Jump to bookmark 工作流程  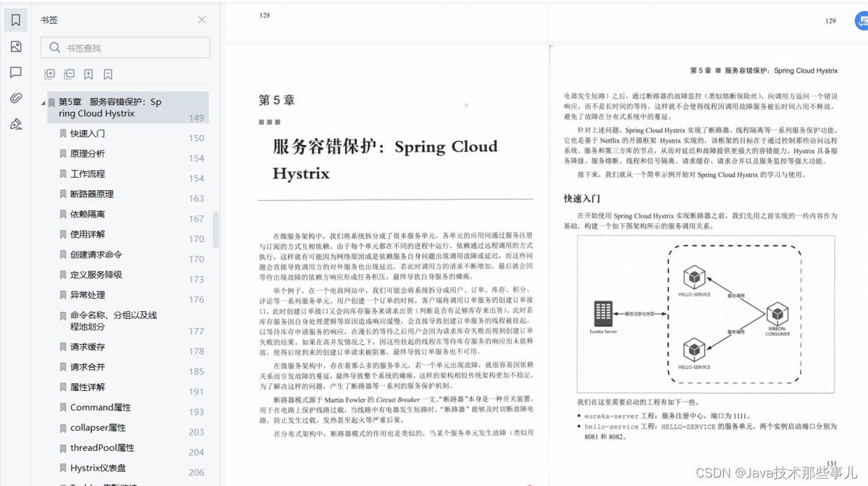point(87,173)
